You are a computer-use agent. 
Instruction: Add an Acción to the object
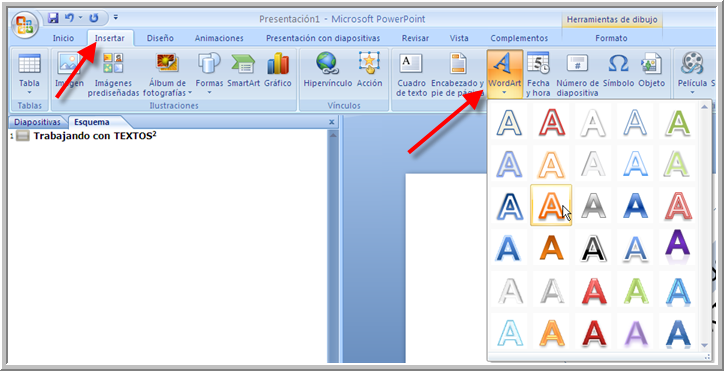369,70
